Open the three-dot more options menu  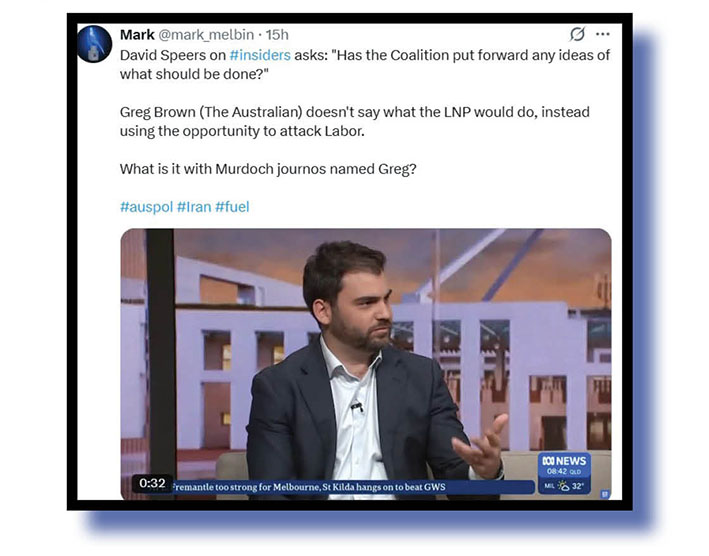[603, 34]
